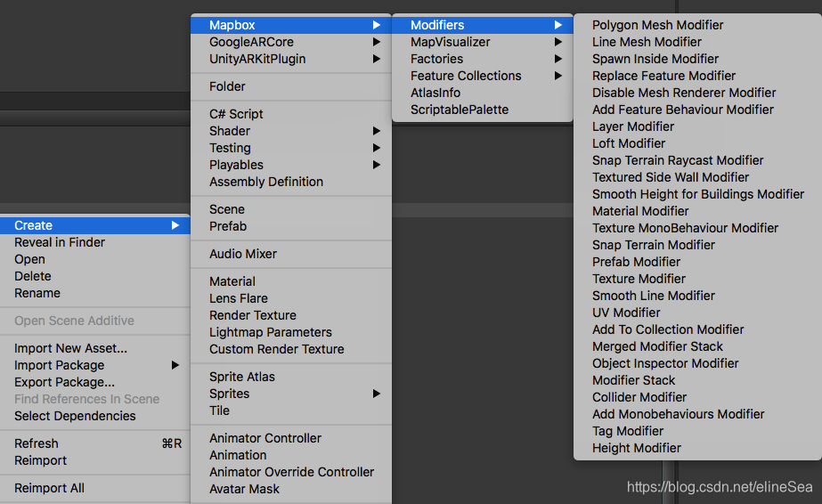Select Audio Mixer
This screenshot has width=822, height=504.
coord(291,254)
